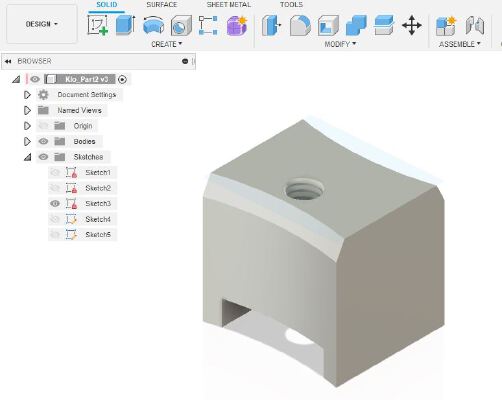Click the Create Sketch tool icon
This screenshot has width=502, height=400.
98,25
